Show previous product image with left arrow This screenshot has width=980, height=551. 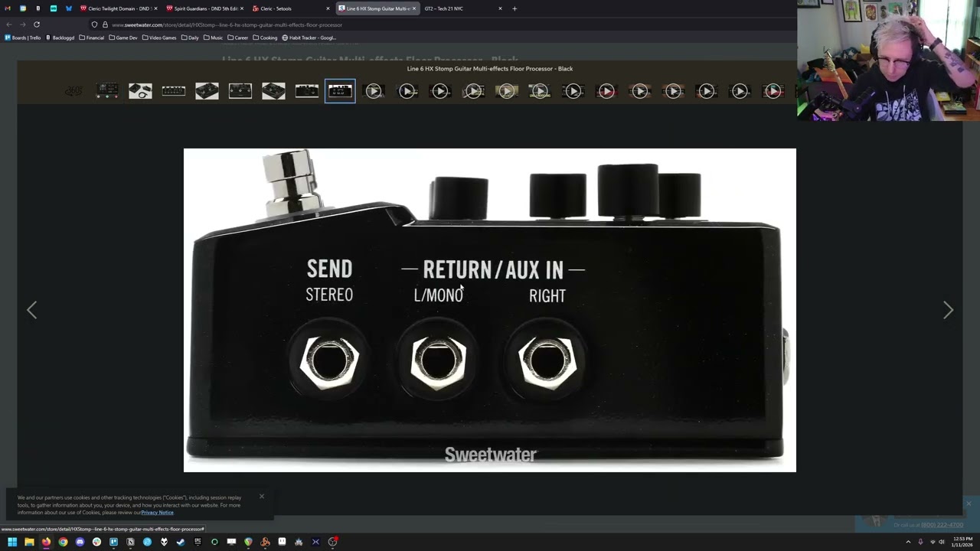click(x=31, y=310)
